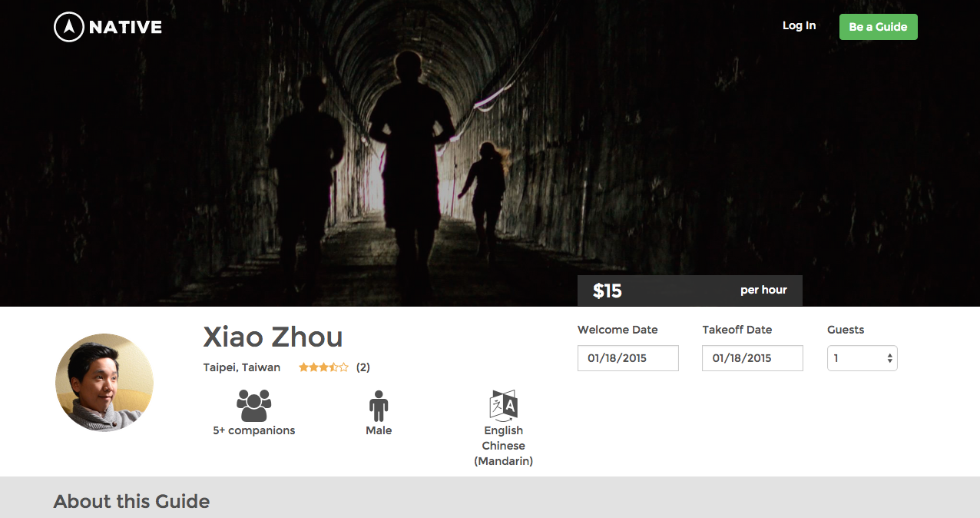Viewport: 980px width, 518px height.
Task: Open the Log In link
Action: [x=799, y=25]
